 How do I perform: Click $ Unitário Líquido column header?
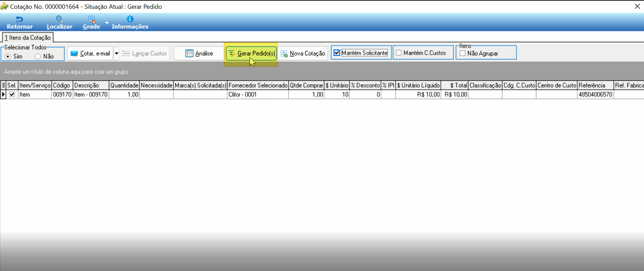[x=418, y=86]
